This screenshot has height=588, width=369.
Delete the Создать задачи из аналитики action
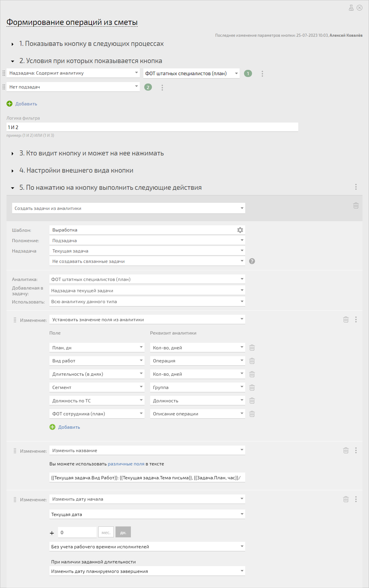click(x=356, y=205)
